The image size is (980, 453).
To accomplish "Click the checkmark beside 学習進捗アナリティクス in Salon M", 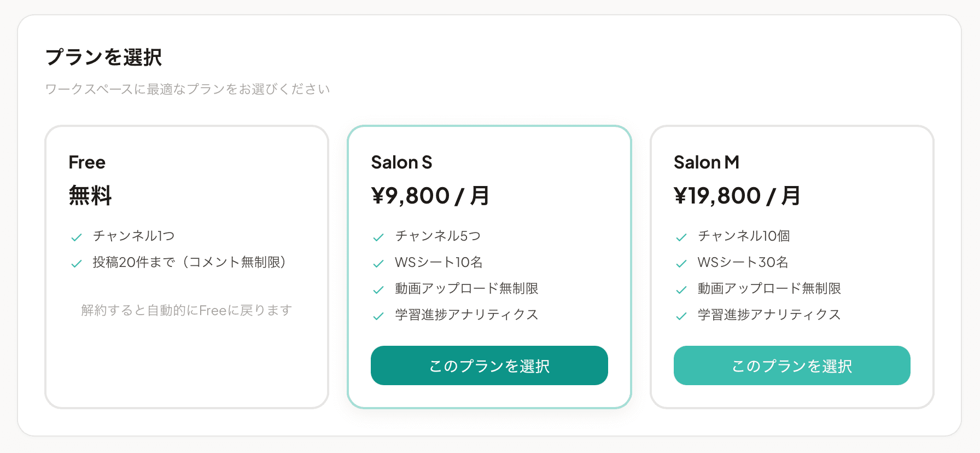I will (x=681, y=315).
